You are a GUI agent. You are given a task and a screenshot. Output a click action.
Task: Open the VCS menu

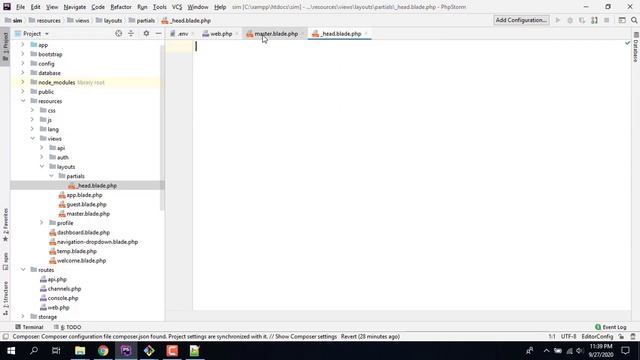click(x=177, y=7)
